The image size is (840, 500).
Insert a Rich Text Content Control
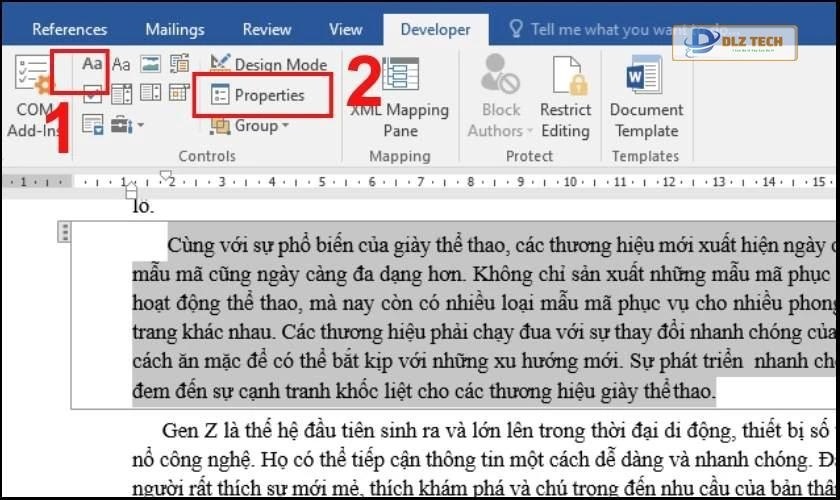tap(93, 64)
